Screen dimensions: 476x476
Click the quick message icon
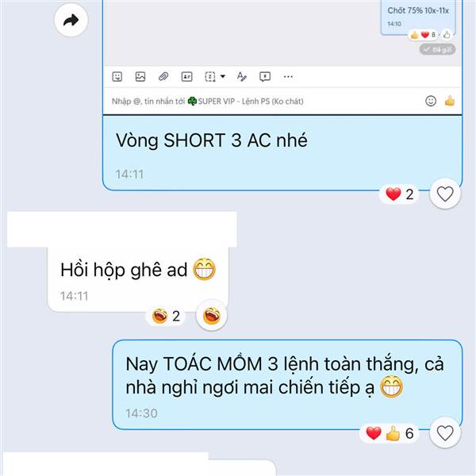(x=265, y=76)
